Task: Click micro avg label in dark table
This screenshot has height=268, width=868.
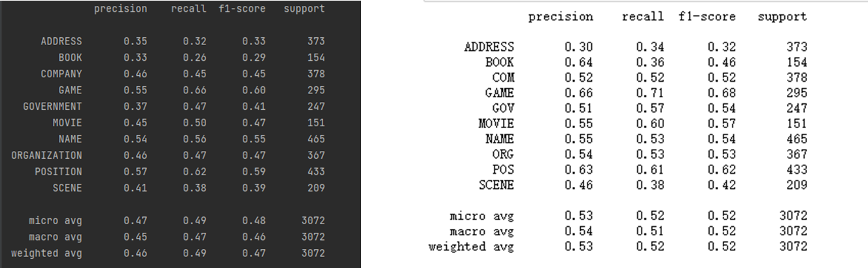Action: coord(55,220)
